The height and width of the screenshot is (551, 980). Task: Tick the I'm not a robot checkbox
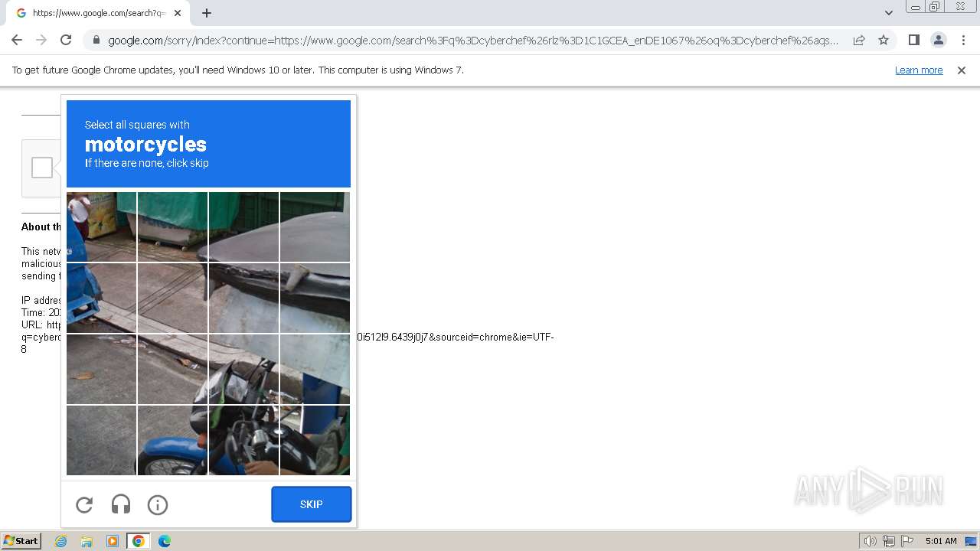click(42, 168)
